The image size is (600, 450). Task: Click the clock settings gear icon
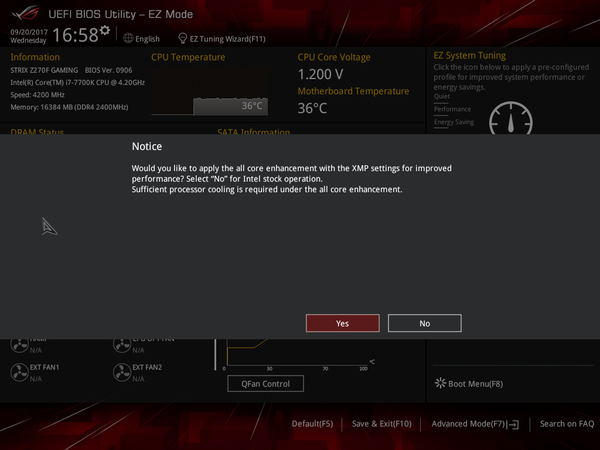105,30
